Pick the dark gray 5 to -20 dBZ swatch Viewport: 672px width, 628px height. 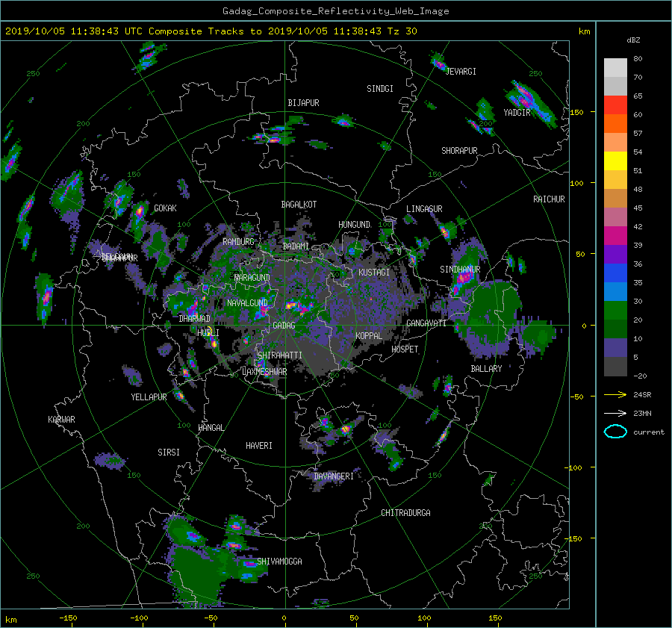point(615,367)
